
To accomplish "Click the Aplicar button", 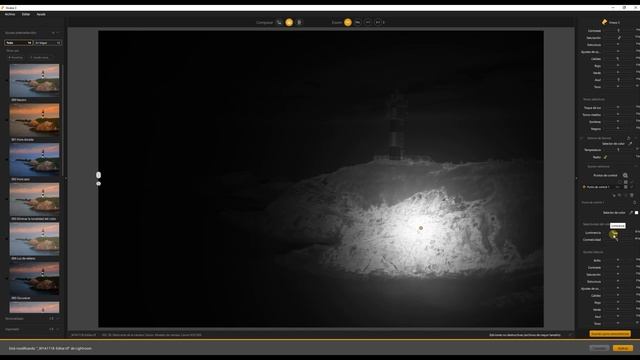I will [x=623, y=348].
